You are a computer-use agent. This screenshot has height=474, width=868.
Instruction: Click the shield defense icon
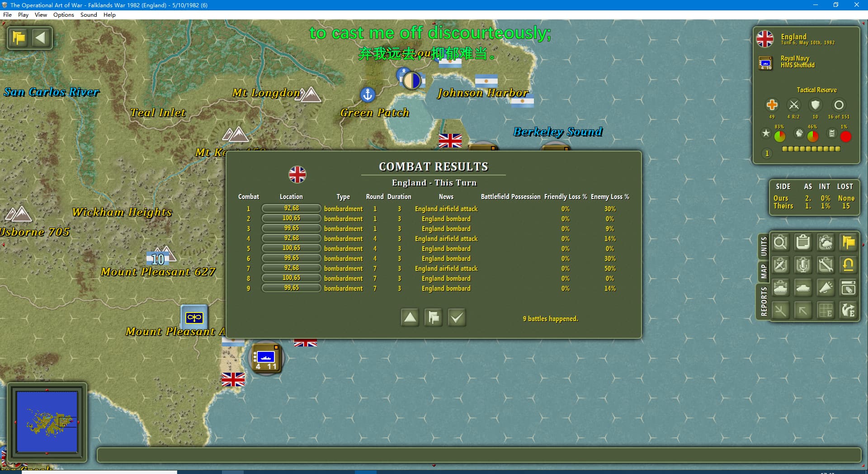(816, 105)
